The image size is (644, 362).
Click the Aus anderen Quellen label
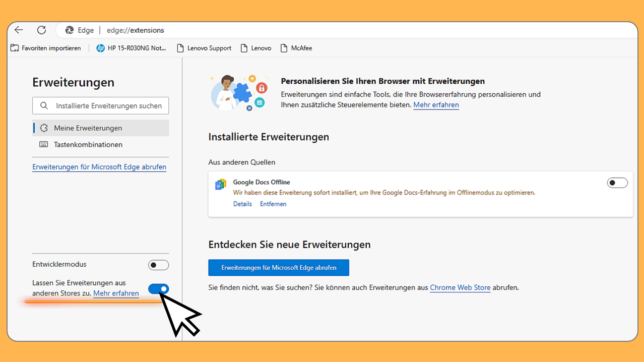[x=242, y=162]
